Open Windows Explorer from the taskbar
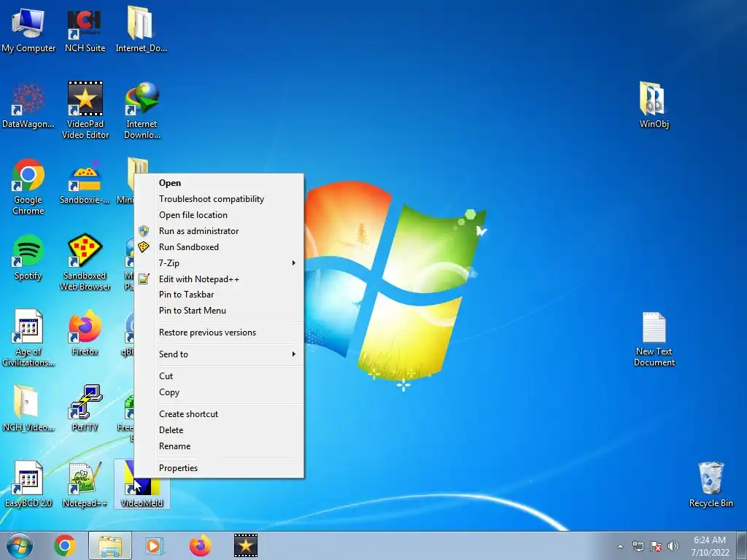Viewport: 747px width, 560px height. click(x=110, y=545)
